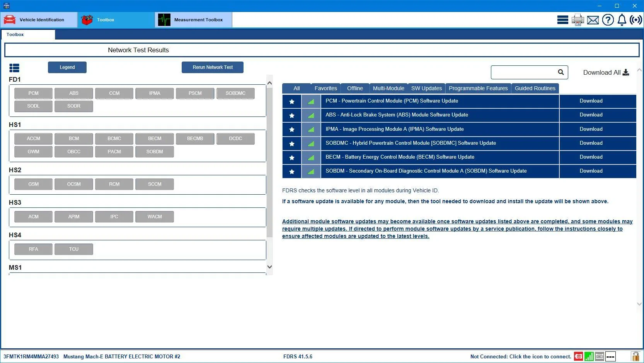Click Download All
Viewport: 644px width, 363px height.
[606, 72]
